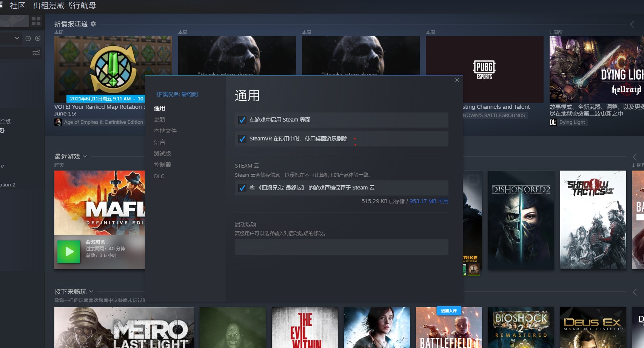644x348 pixels.
Task: Select the clock sorting icon in sidebar
Action: click(28, 38)
